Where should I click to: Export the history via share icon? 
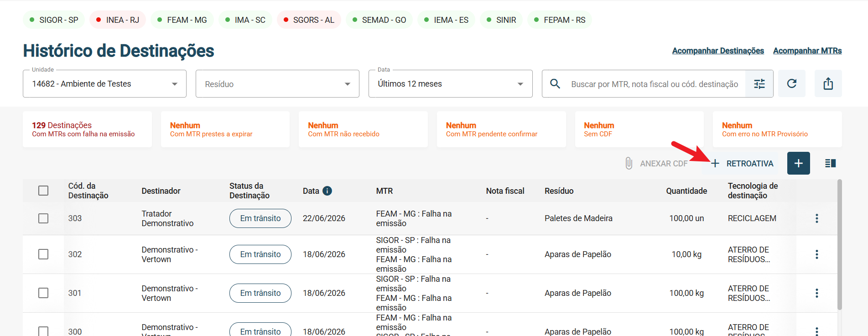pos(828,83)
